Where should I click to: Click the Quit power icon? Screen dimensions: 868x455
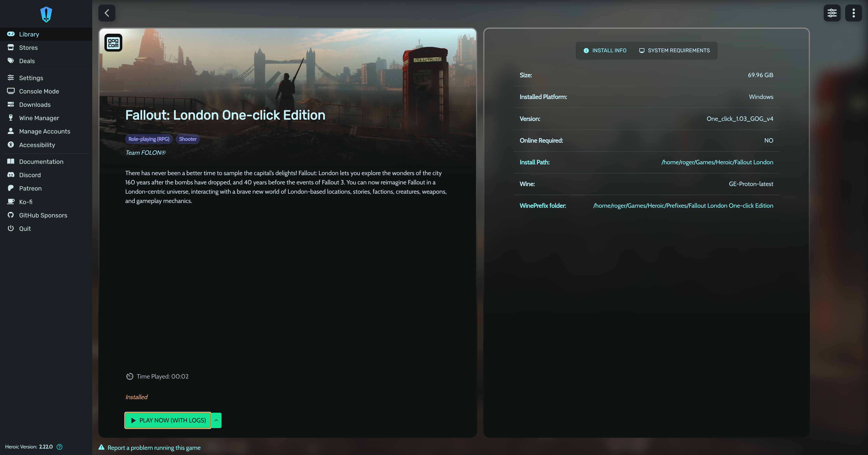[x=11, y=228]
